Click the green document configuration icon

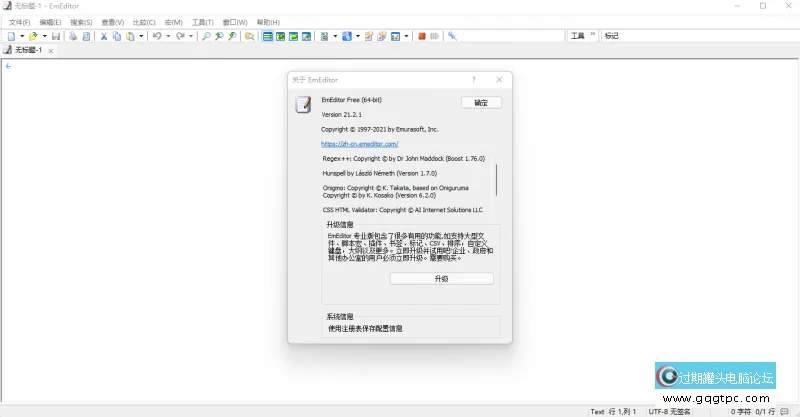(x=324, y=36)
